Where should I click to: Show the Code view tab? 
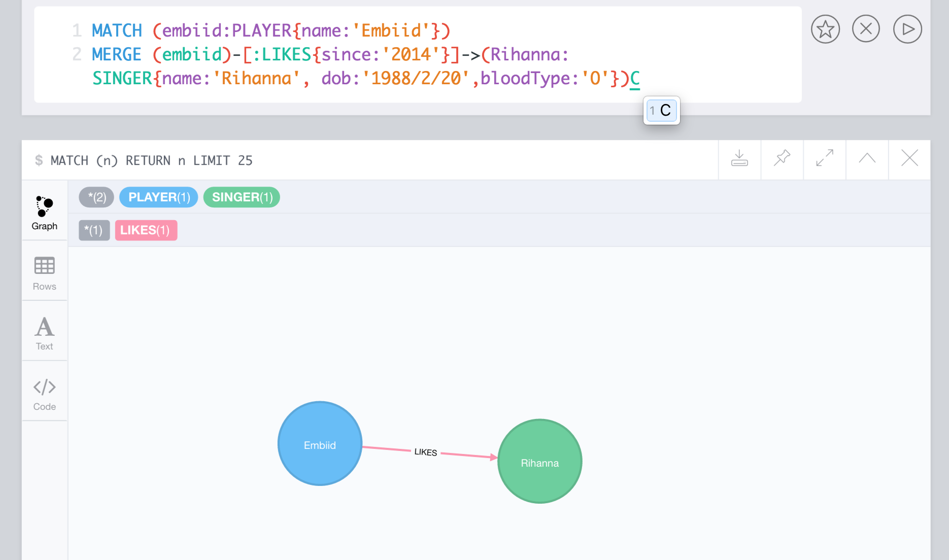point(45,394)
